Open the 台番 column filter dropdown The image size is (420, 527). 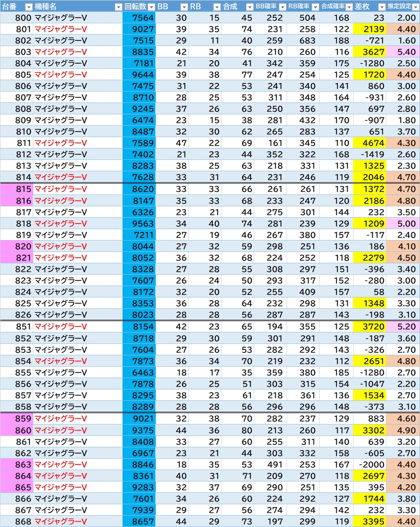coord(29,7)
